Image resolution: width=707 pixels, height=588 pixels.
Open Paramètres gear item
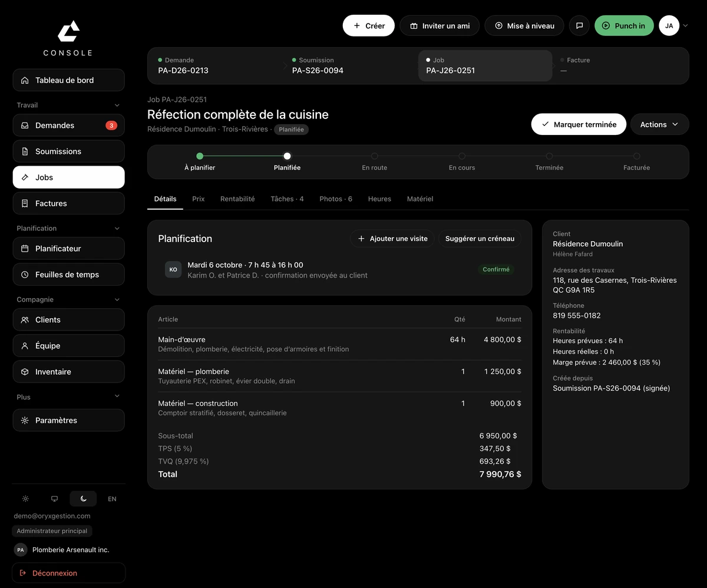coord(68,421)
